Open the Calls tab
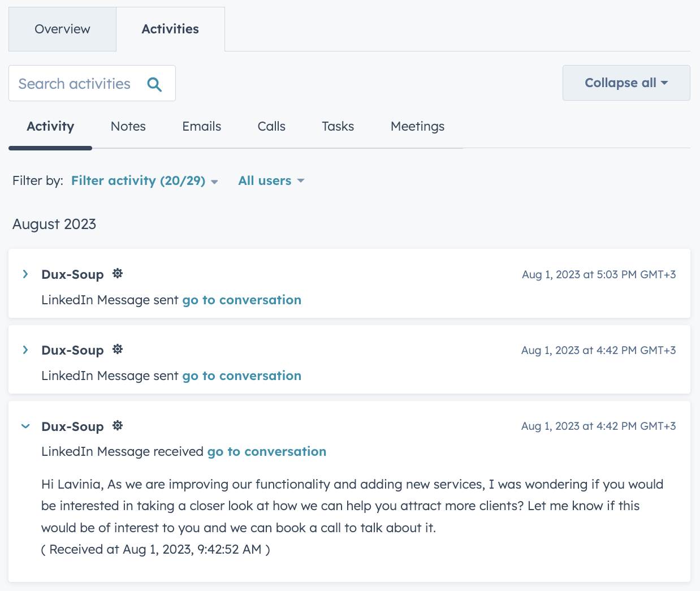 pos(271,126)
